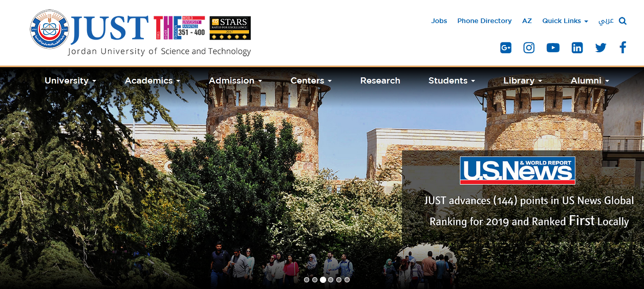Open the Facebook social icon
This screenshot has height=289, width=644.
click(622, 48)
